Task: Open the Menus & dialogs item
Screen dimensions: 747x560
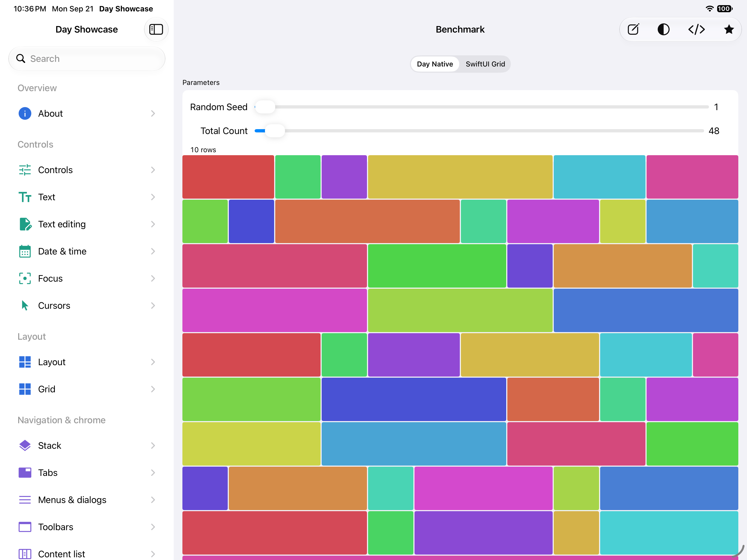Action: coord(87,499)
